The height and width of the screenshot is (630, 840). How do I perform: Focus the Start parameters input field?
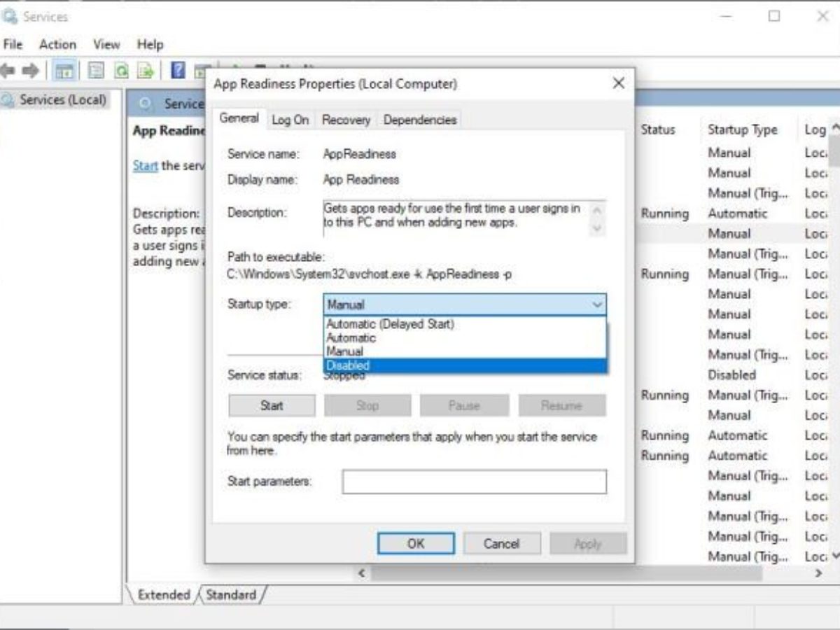(475, 482)
